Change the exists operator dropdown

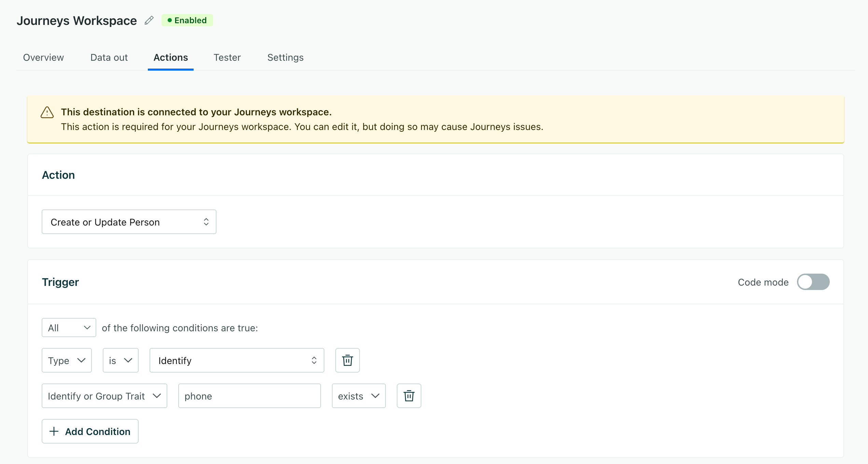(358, 396)
